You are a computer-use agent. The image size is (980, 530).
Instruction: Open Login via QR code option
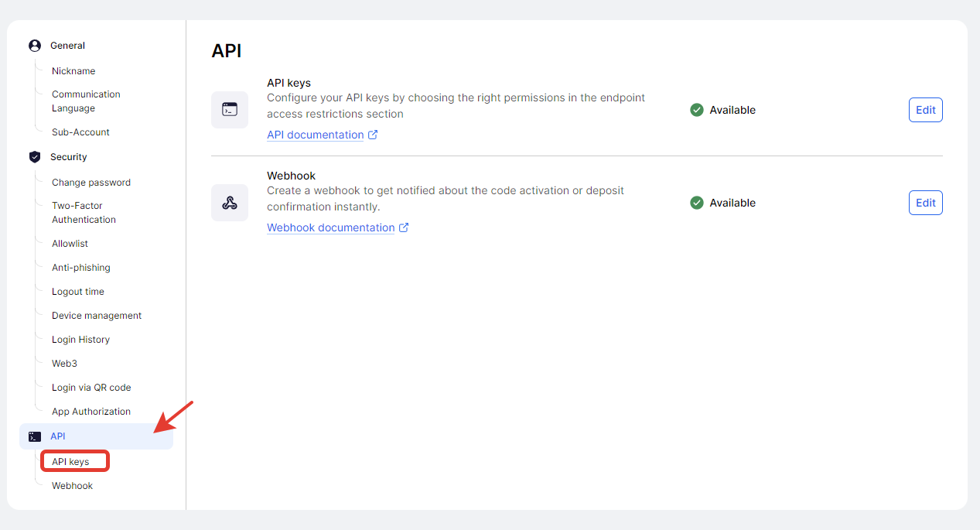[x=91, y=388]
